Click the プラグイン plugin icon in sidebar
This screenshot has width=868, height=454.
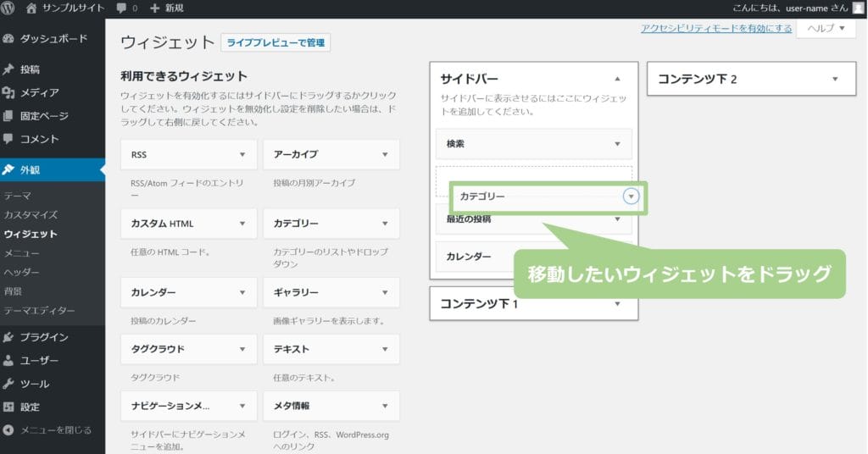pyautogui.click(x=9, y=337)
